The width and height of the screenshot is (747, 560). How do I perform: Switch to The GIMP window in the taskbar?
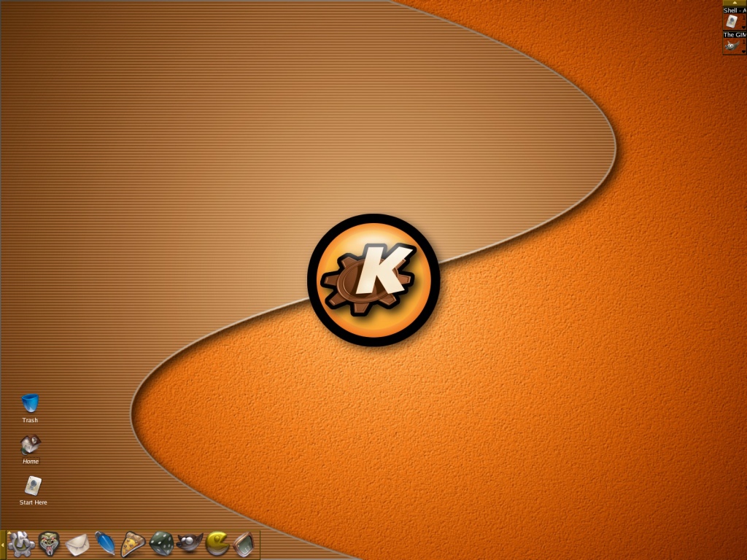[734, 43]
